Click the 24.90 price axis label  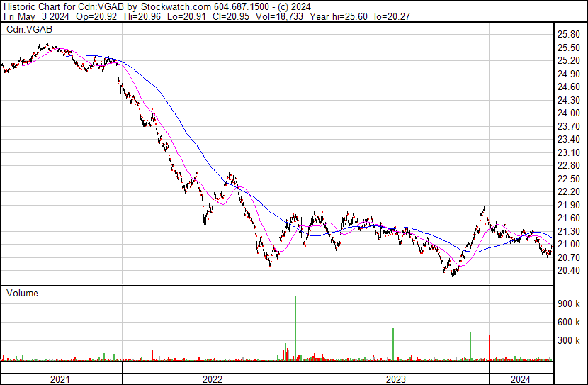click(x=568, y=74)
